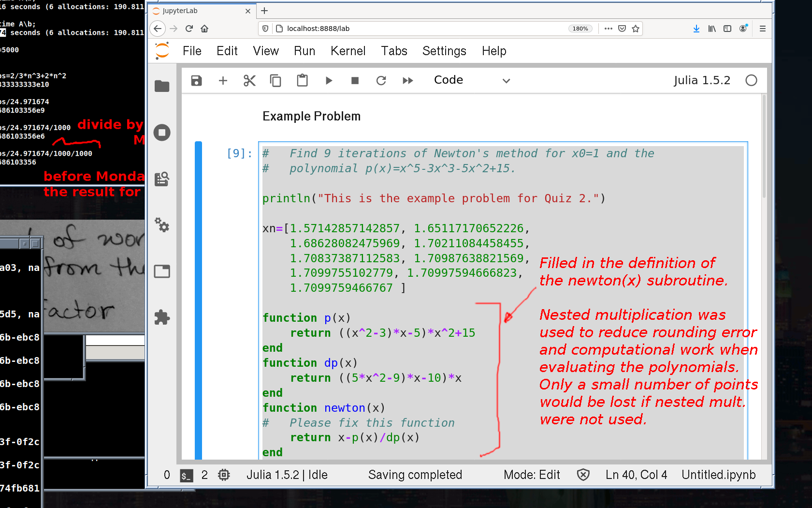Insert a new cell below with plus icon
The image size is (812, 508).
click(x=223, y=80)
